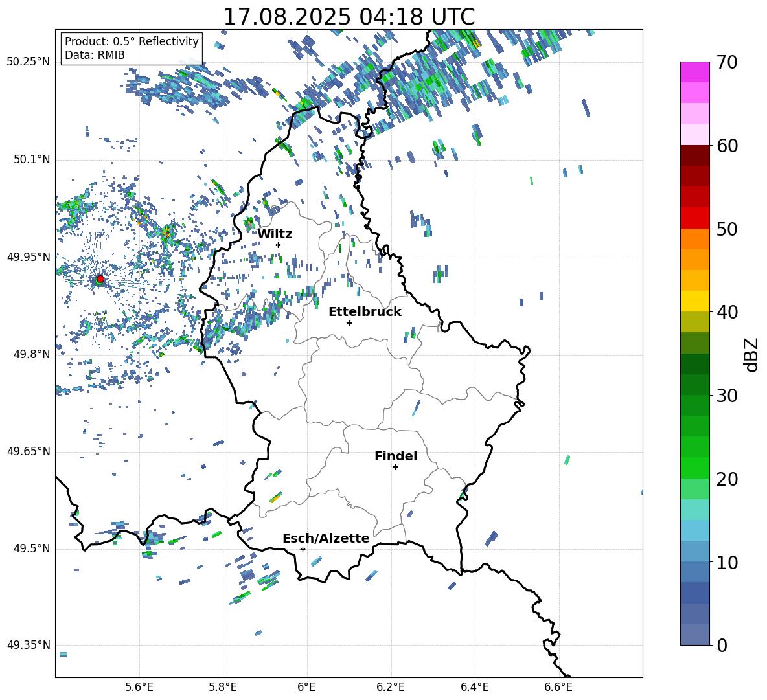Click the 40 tick label on colorbar
This screenshot has width=767, height=700.
[x=727, y=312]
